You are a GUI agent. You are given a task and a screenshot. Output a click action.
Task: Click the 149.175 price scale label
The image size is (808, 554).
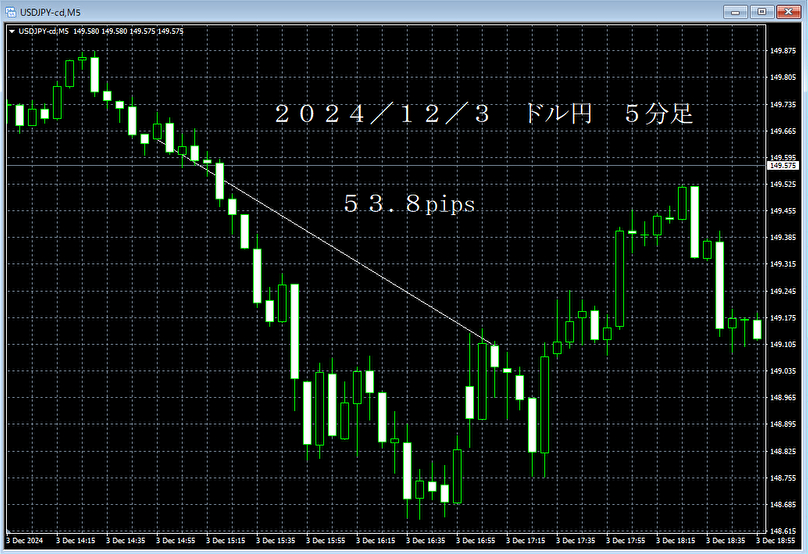(783, 318)
